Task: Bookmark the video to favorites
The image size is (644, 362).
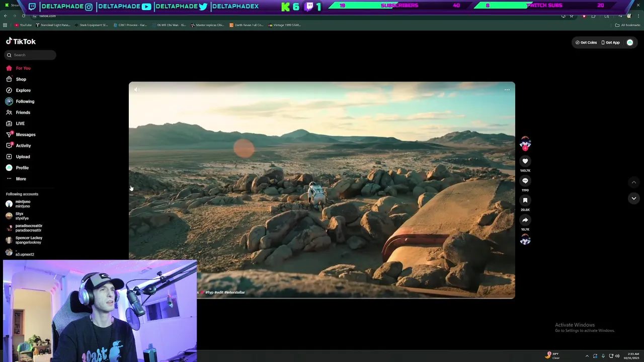Action: (525, 200)
